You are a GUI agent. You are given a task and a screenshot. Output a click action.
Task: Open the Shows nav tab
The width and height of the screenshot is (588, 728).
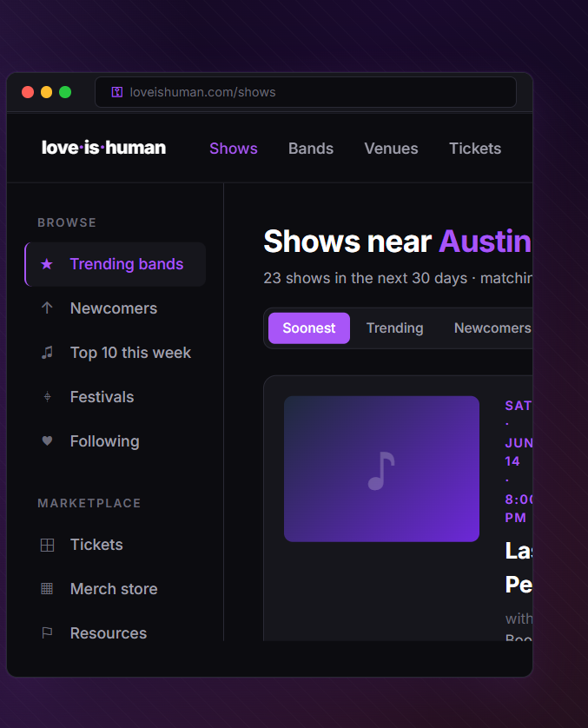tap(234, 149)
